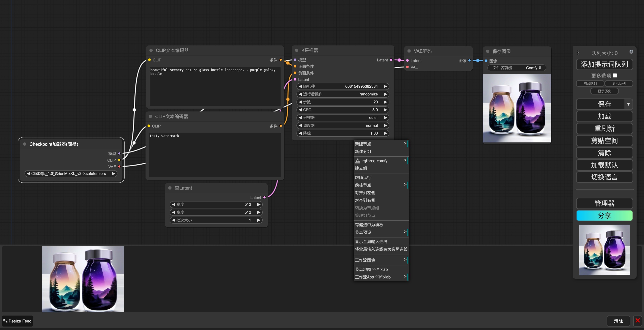The width and height of the screenshot is (644, 330).
Task: Decrease CFG value with left arrow
Action: click(300, 110)
